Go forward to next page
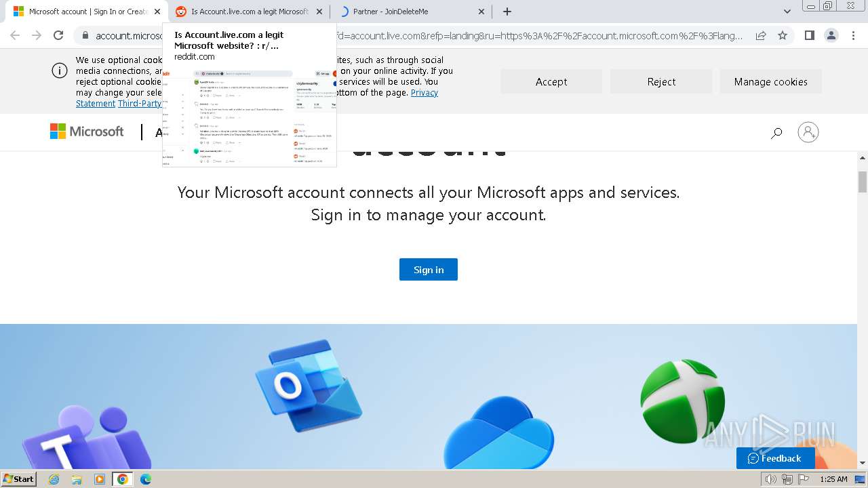The image size is (868, 488). tap(37, 35)
